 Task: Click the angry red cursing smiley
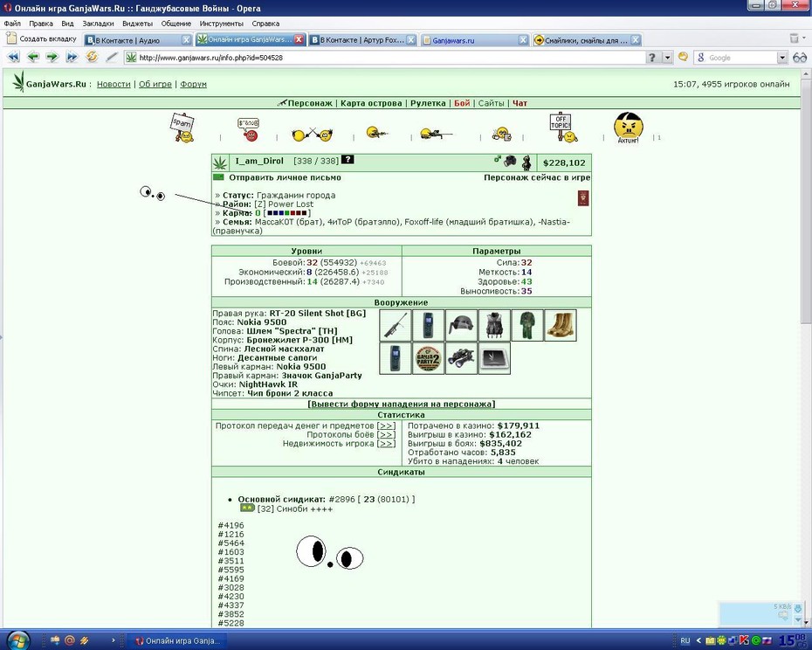pos(249,129)
